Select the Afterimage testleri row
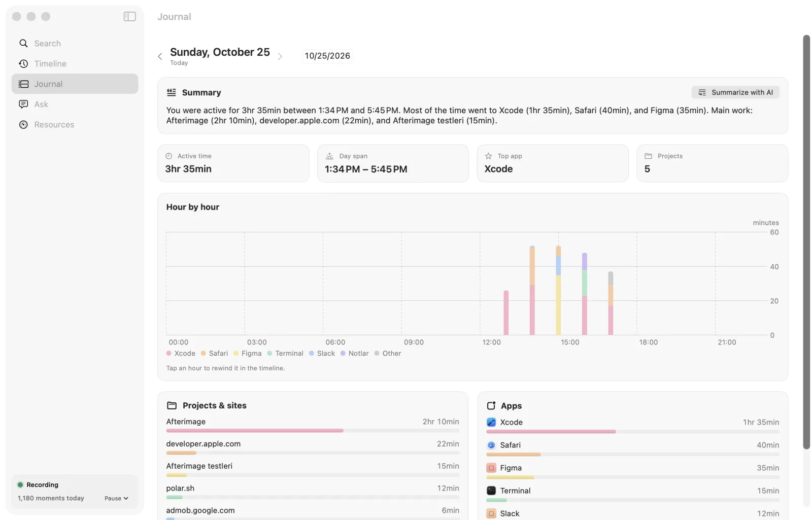Image resolution: width=812 pixels, height=520 pixels. 313,470
